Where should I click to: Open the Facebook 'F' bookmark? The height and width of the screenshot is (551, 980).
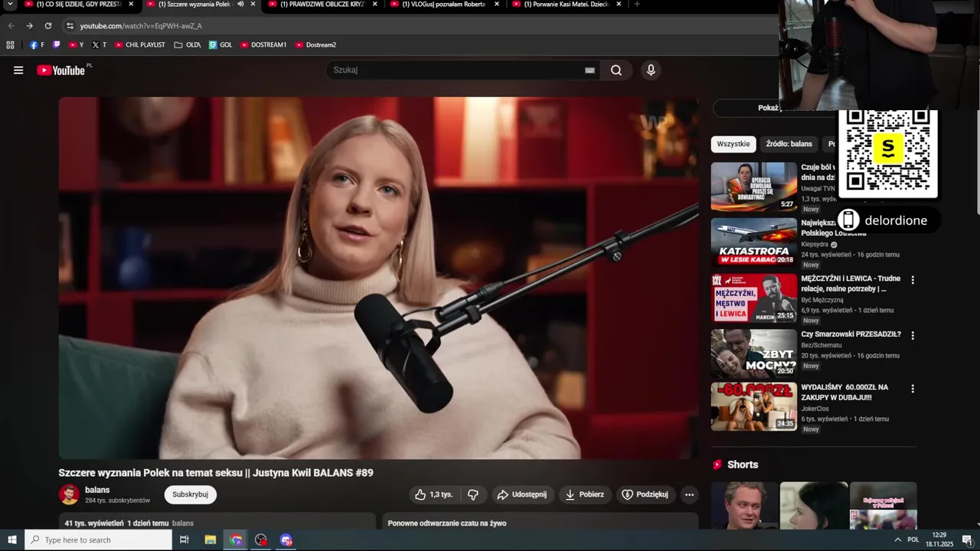click(37, 44)
